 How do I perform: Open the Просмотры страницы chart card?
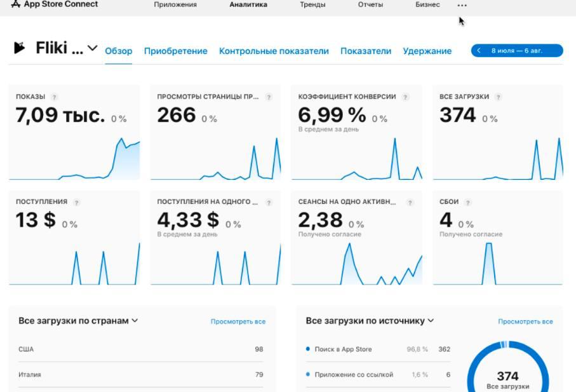click(x=216, y=133)
